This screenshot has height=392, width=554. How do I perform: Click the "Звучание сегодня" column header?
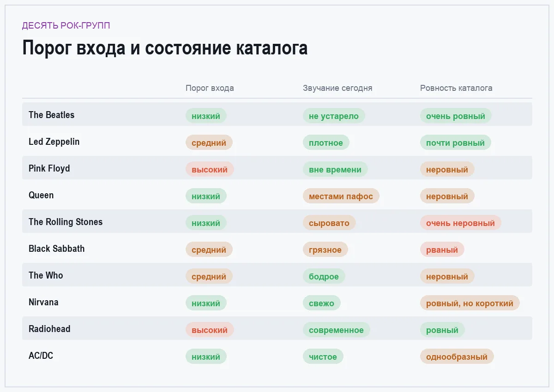[x=337, y=88]
